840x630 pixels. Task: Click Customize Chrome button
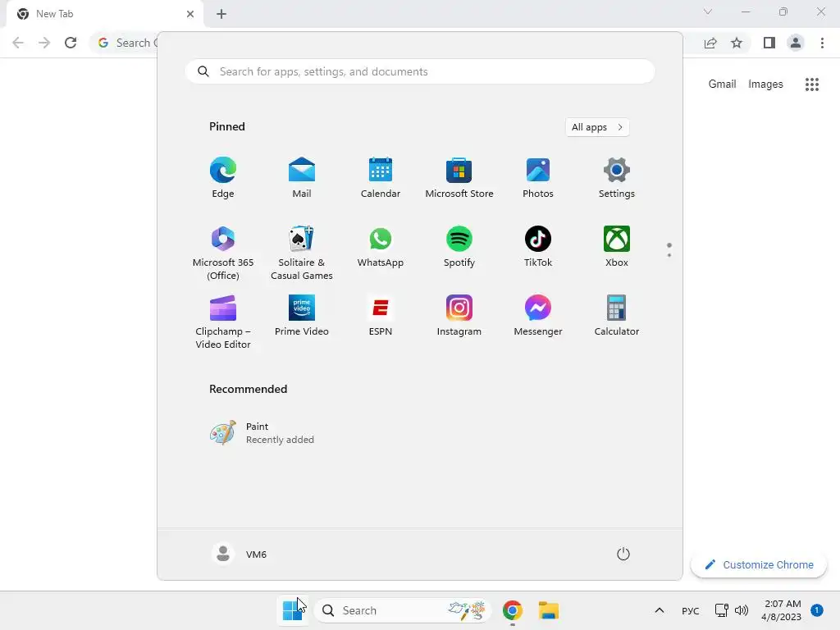759,564
